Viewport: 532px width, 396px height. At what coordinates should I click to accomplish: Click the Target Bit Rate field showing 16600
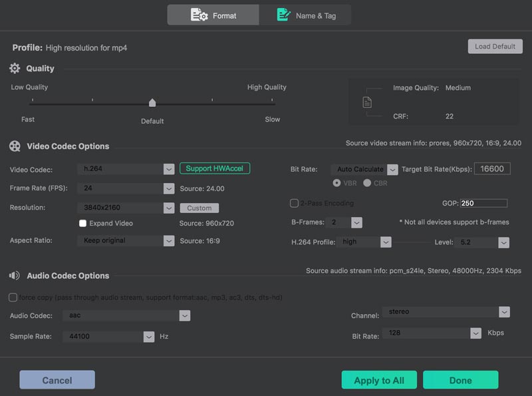492,169
